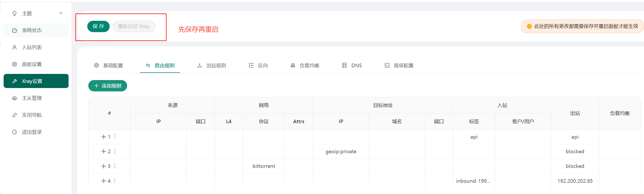Click the blocked outbound cell in rule 2
The width and height of the screenshot is (644, 194).
coord(575,151)
